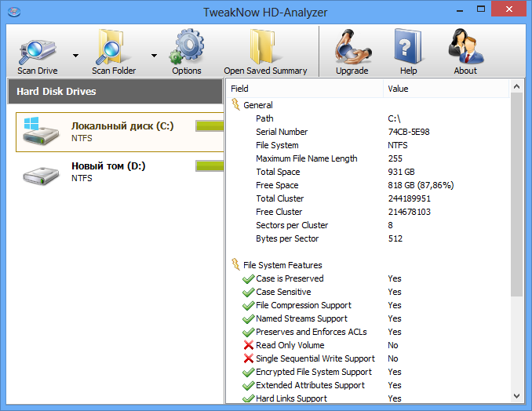Collapse the File System Features group icon
This screenshot has width=532, height=411.
pyautogui.click(x=235, y=264)
